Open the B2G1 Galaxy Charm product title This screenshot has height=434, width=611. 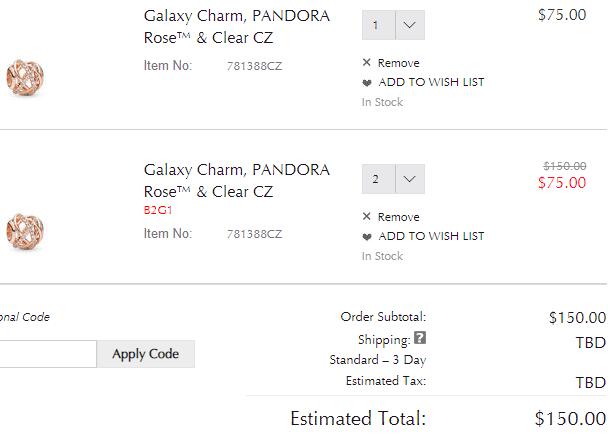[236, 180]
